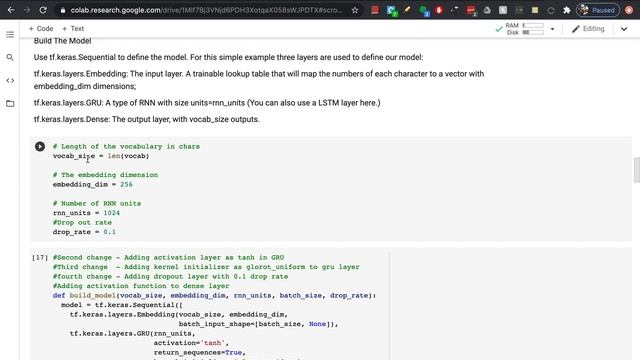This screenshot has height=360, width=640.
Task: Place cursor on 'embedding_dim = 256' line
Action: (93, 184)
